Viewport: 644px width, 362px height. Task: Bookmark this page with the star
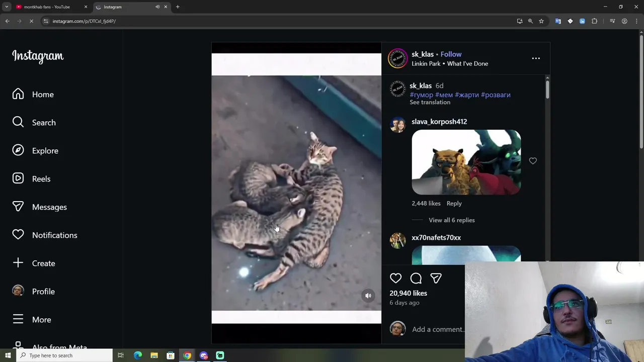click(541, 21)
